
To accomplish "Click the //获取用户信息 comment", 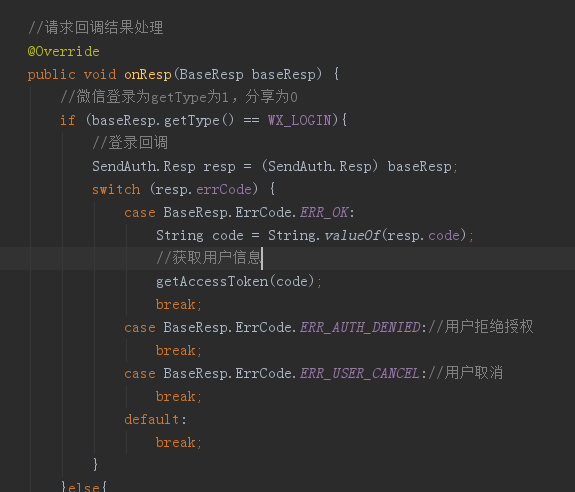I will 209,258.
